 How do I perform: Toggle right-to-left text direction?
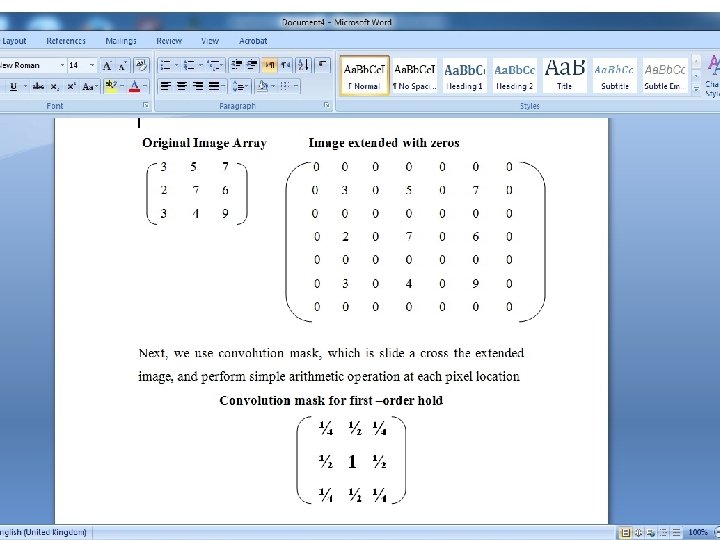[285, 65]
